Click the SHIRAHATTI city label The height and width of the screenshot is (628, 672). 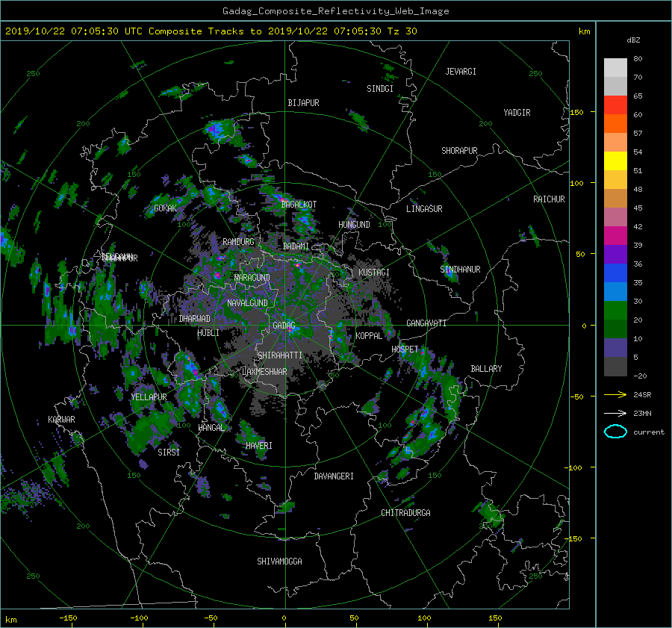280,355
